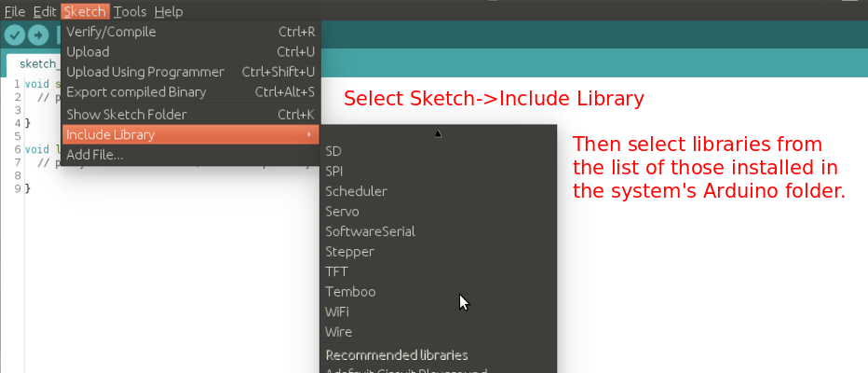Open the Tools menu

(x=130, y=11)
